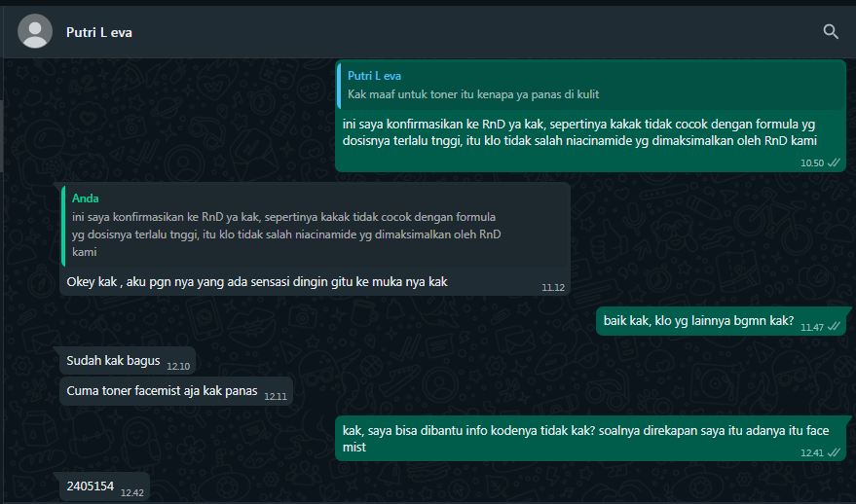The image size is (856, 504).
Task: Open quoted reply labeled Anda
Action: (x=315, y=226)
